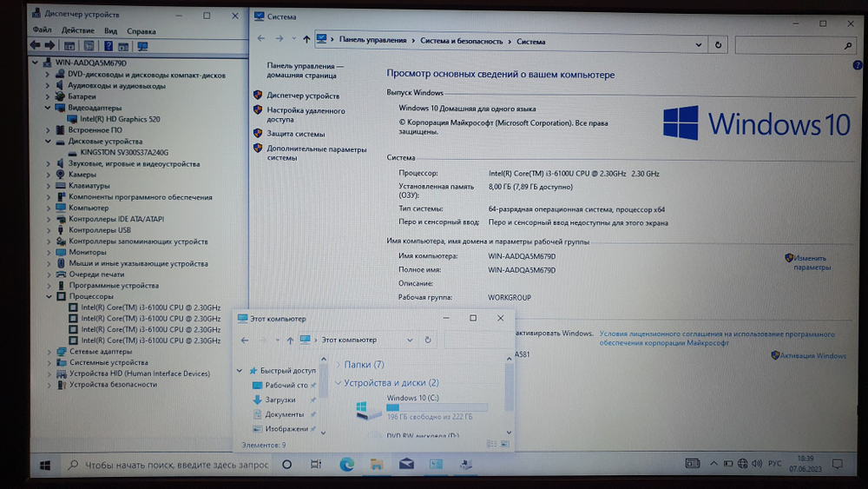Click the Back arrow in Device Manager toolbar
This screenshot has width=868, height=489.
click(x=36, y=45)
